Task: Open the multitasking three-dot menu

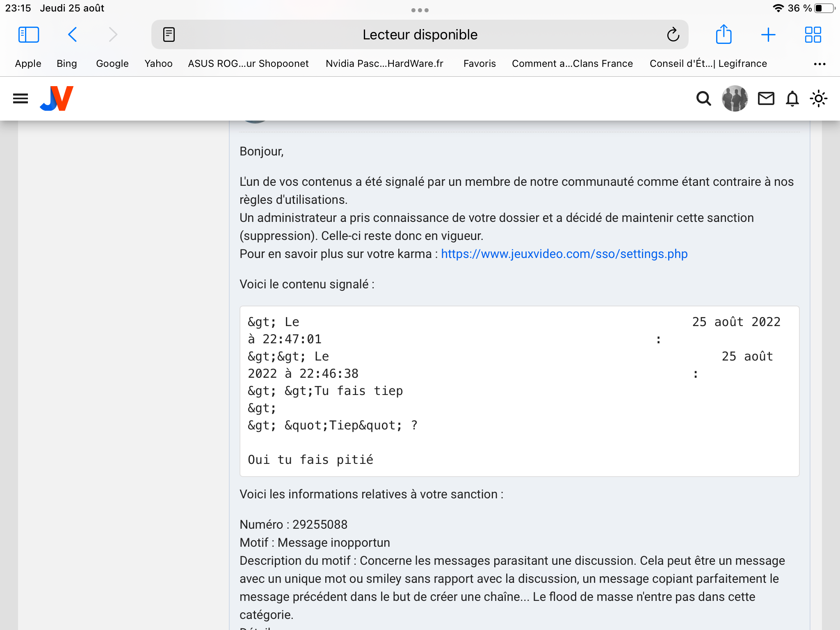Action: pyautogui.click(x=420, y=10)
